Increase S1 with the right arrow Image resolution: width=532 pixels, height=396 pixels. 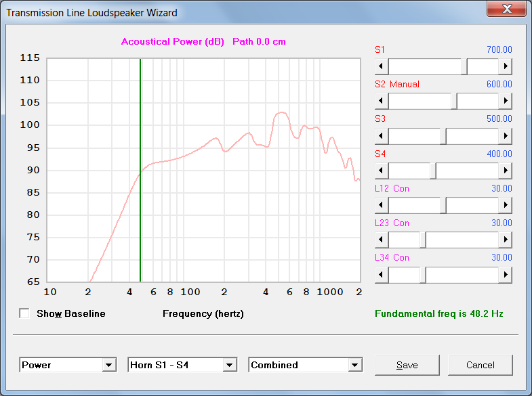[x=505, y=66]
